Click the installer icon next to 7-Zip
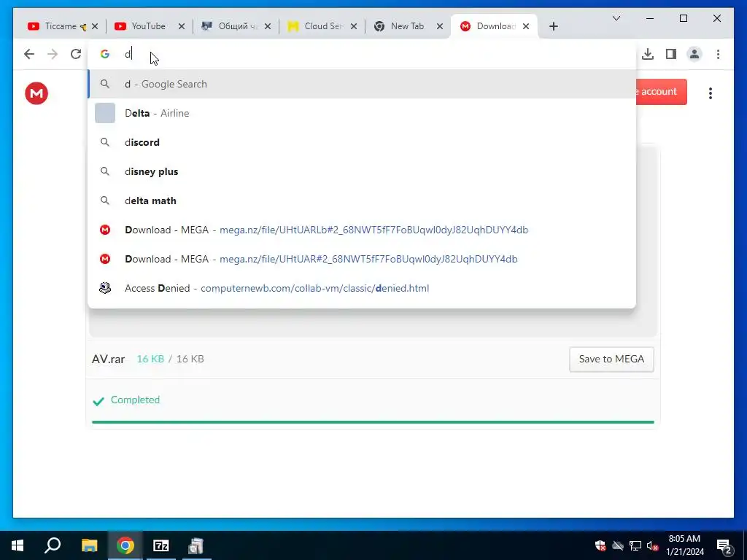Viewport: 747px width, 560px height. 196,545
